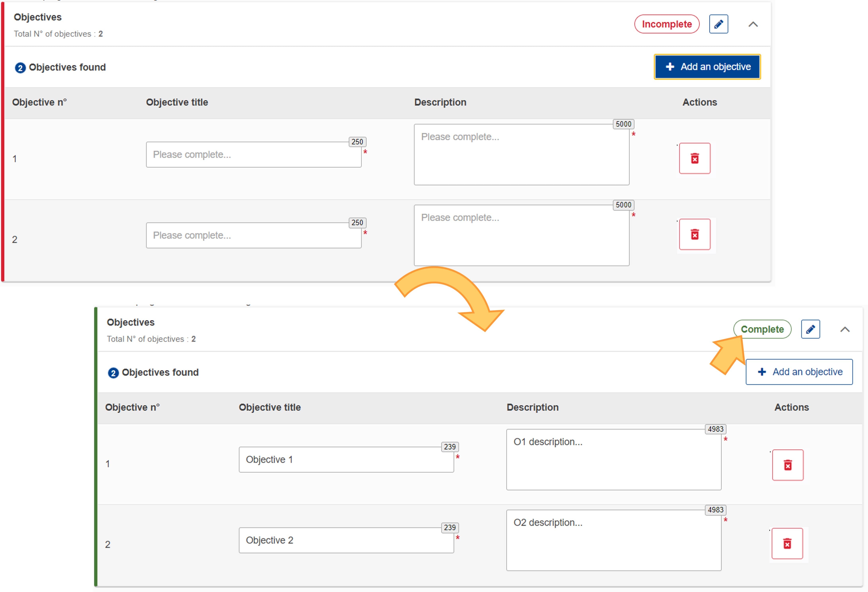Click the pencil edit icon beside Incomplete

click(x=719, y=24)
